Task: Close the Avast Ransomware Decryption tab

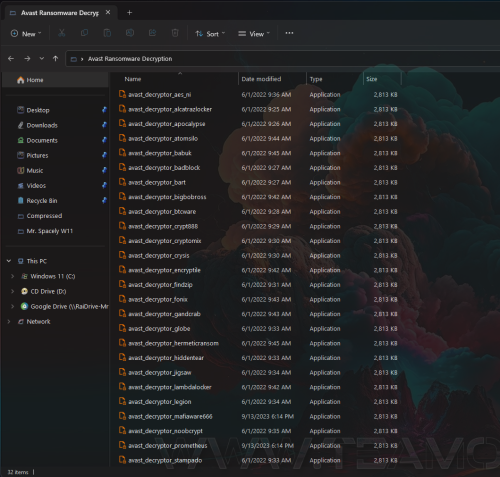Action: click(x=108, y=12)
